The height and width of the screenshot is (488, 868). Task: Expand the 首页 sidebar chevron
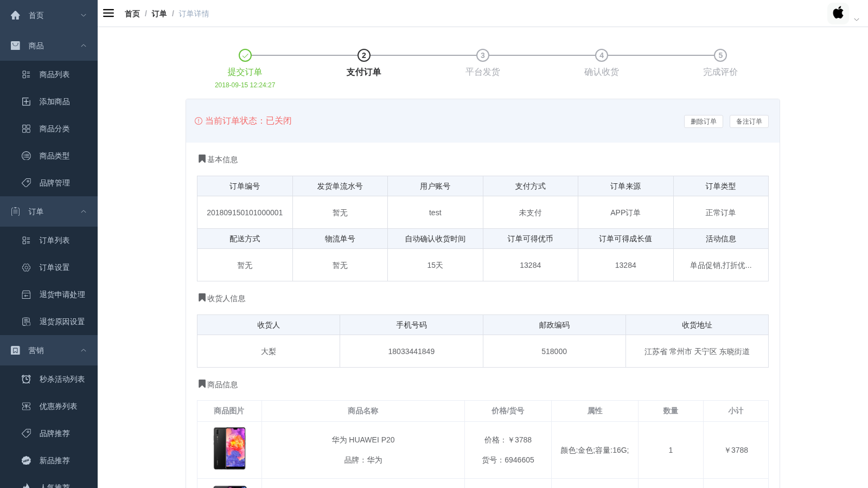coord(84,15)
